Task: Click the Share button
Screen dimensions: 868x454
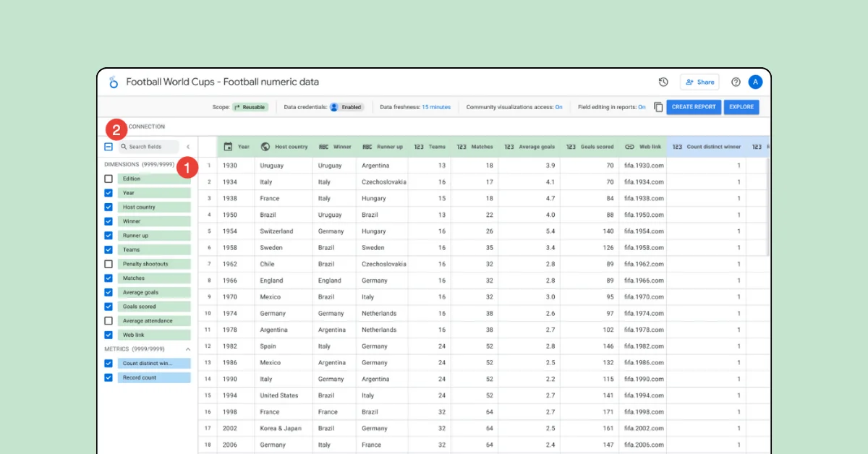Action: (x=699, y=82)
